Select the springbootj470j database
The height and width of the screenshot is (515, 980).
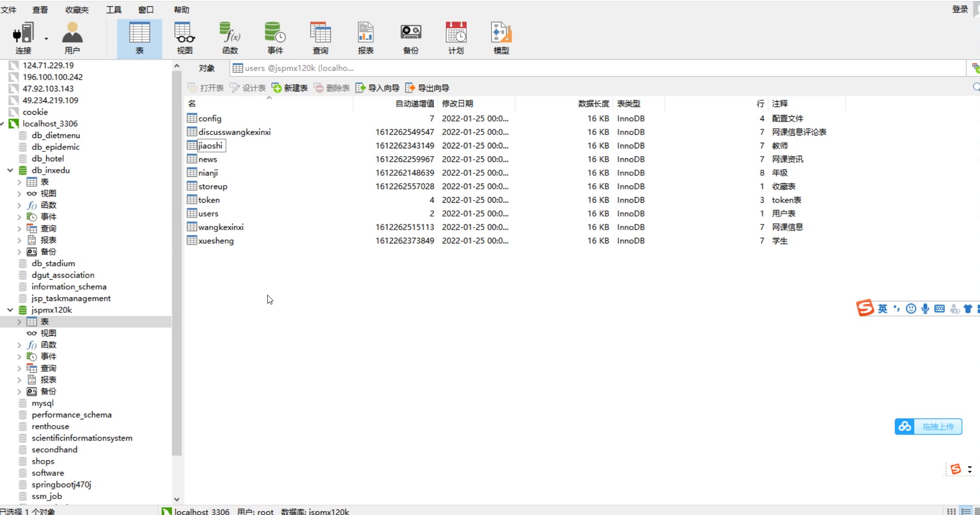61,484
